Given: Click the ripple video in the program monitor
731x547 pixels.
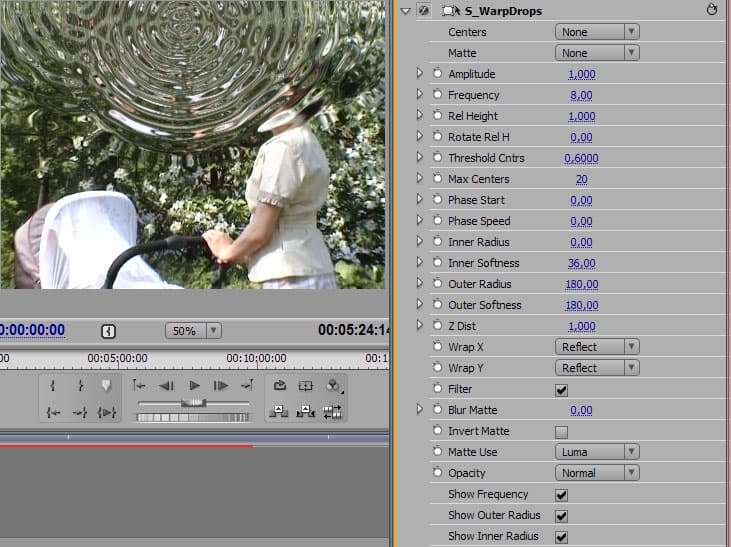Looking at the screenshot, I should tap(193, 145).
